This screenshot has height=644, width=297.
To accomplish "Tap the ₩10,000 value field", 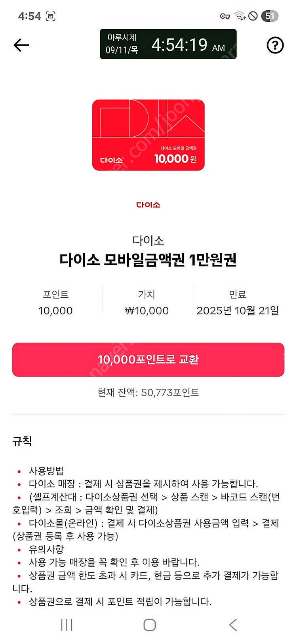I will tap(147, 311).
